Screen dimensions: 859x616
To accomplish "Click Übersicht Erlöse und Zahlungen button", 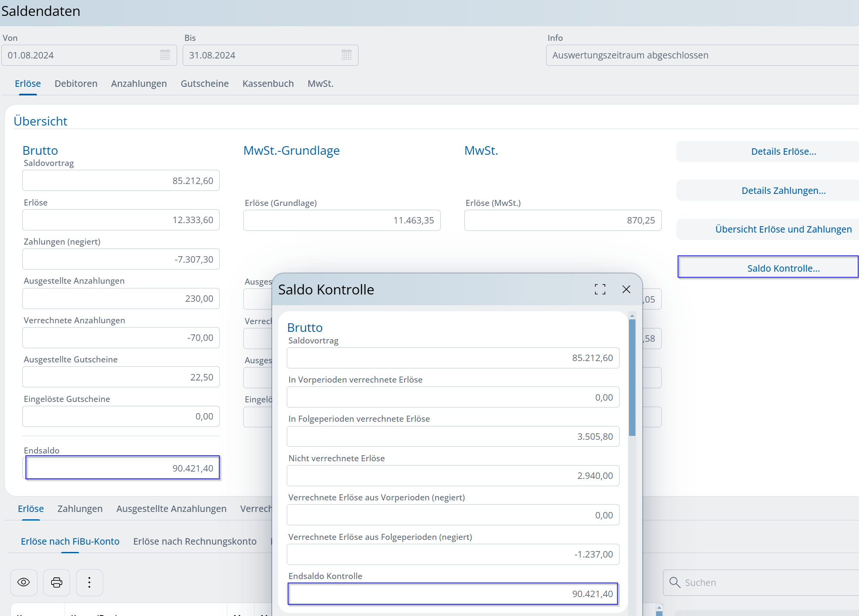I will coord(783,229).
